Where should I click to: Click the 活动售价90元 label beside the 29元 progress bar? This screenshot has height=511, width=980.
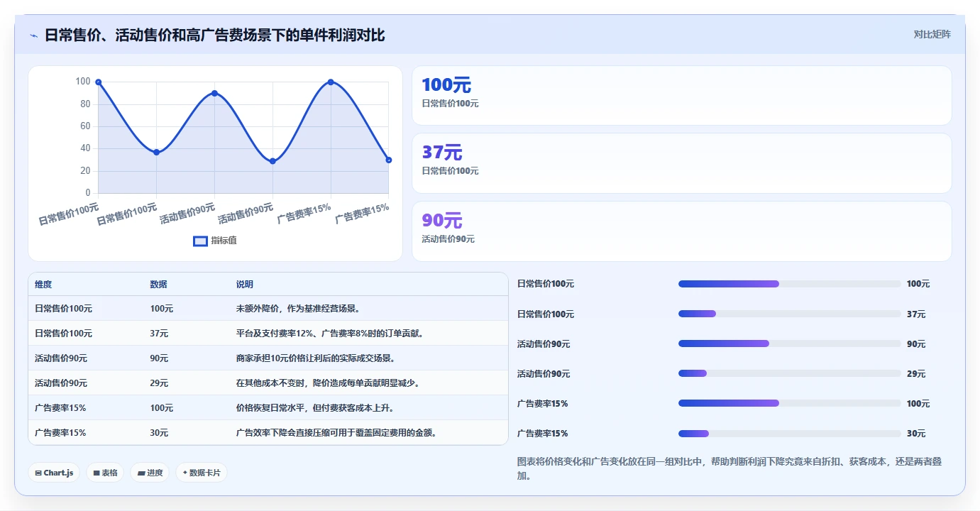pyautogui.click(x=544, y=374)
